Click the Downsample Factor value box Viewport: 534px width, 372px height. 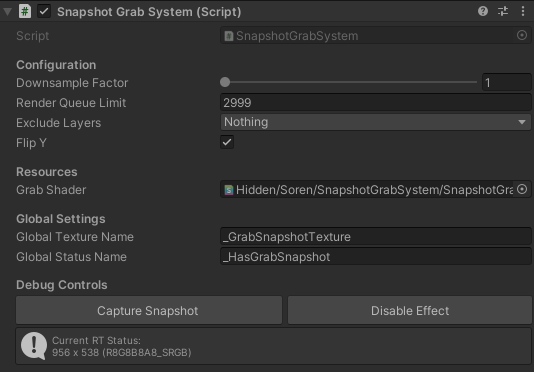pos(506,82)
